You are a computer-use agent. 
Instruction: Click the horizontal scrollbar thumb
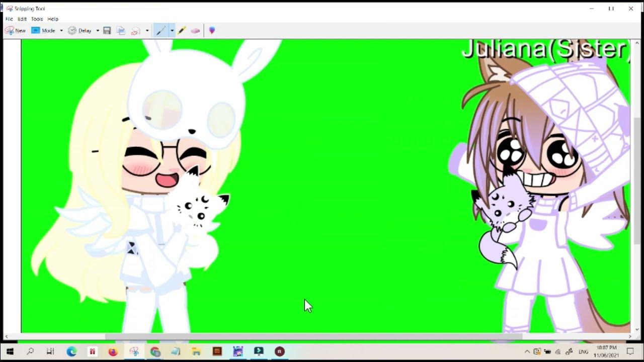coord(314,336)
